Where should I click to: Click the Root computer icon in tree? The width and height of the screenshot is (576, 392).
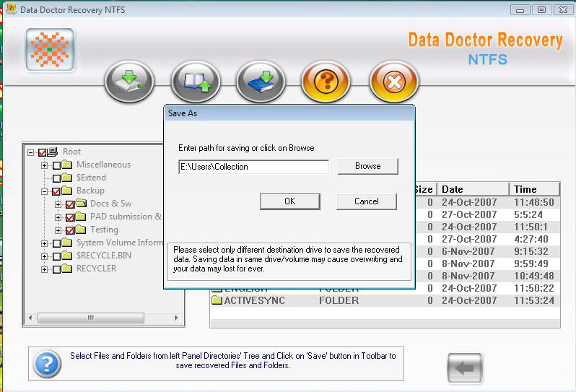coord(53,152)
